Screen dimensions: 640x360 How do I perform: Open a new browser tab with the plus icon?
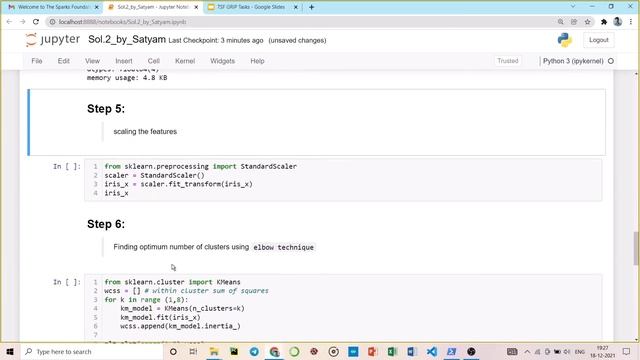point(311,7)
